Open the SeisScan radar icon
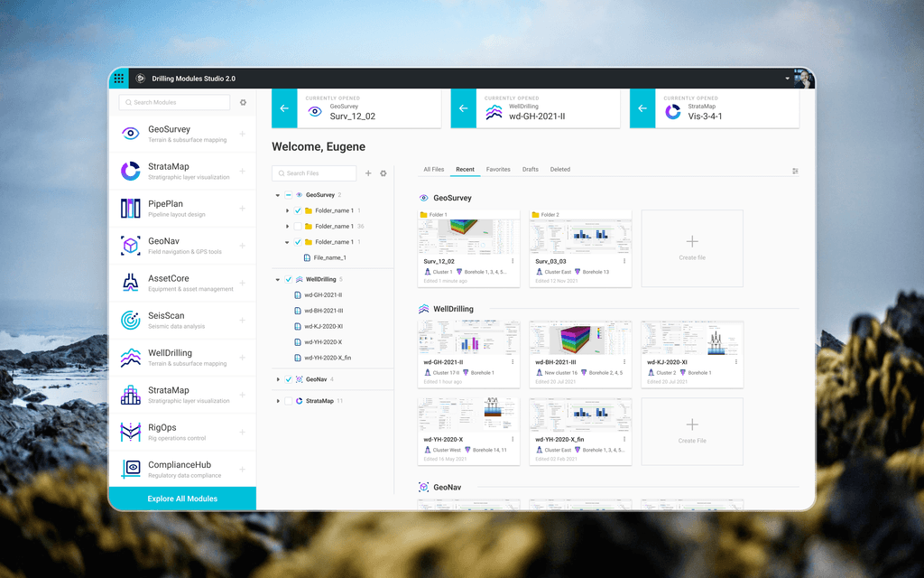The height and width of the screenshot is (578, 924). pos(130,320)
